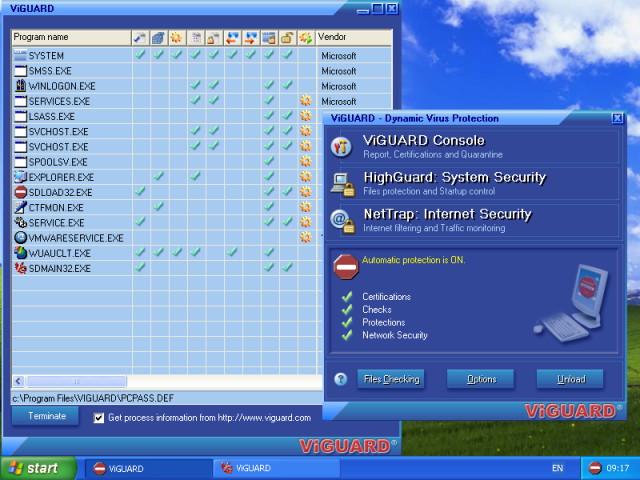640x480 pixels.
Task: Click the Certifications green checkmark
Action: pos(347,297)
